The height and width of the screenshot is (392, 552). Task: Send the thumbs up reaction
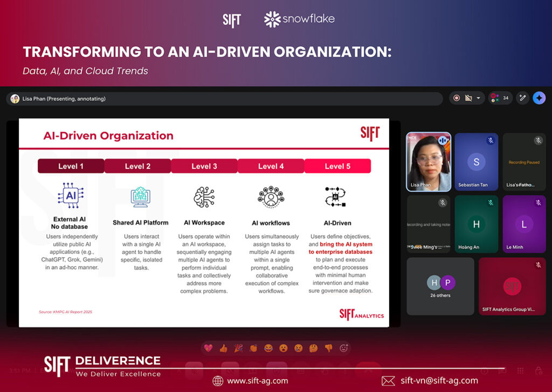coord(223,348)
